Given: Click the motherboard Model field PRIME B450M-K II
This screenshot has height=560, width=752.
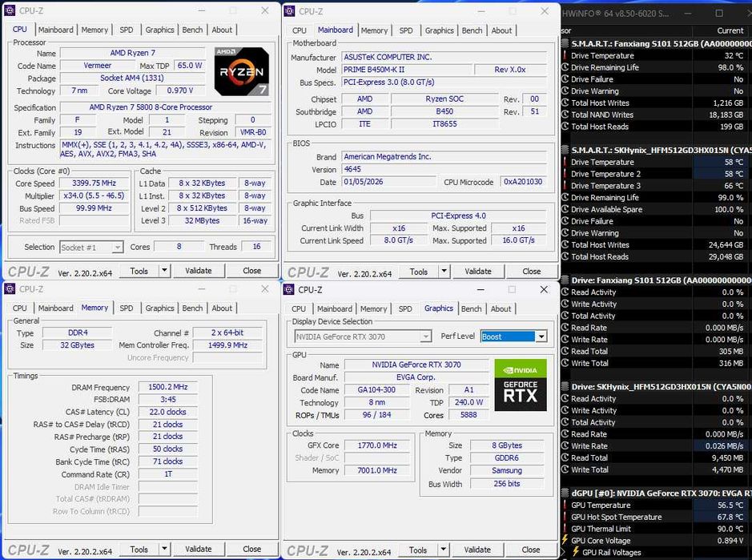Looking at the screenshot, I should click(406, 70).
